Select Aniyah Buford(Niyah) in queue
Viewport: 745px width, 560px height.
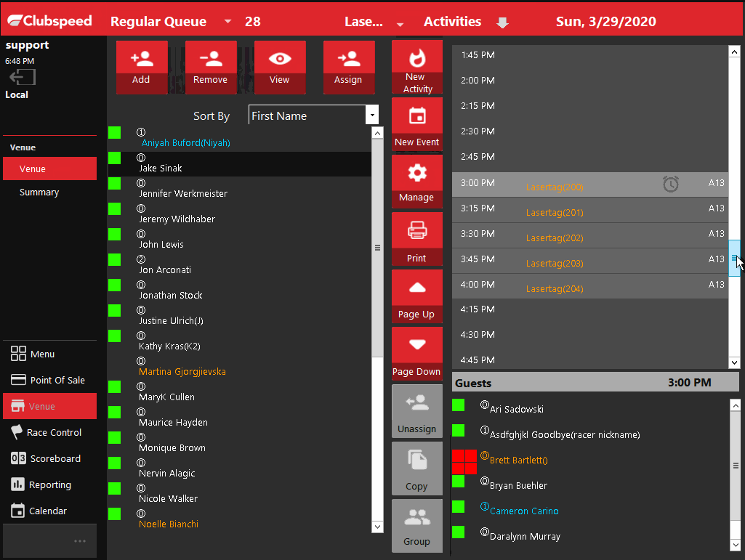pos(239,138)
